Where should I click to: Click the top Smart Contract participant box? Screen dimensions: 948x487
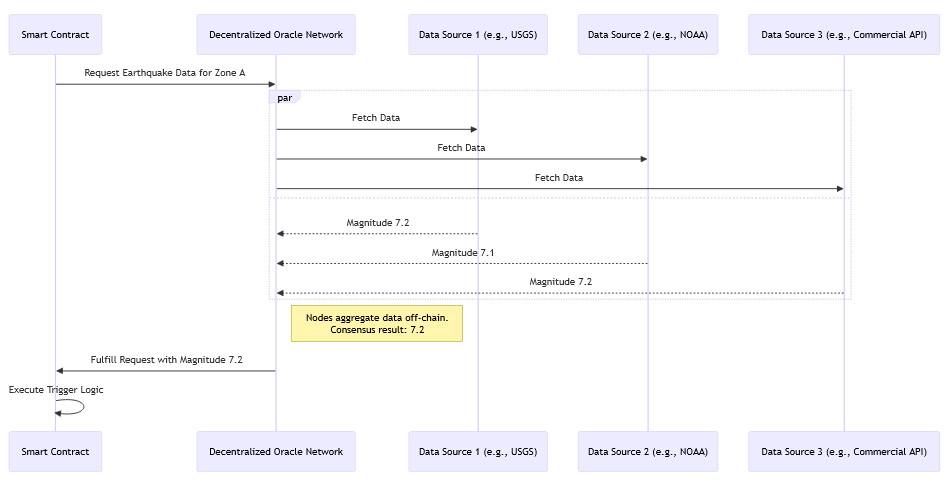tap(56, 35)
